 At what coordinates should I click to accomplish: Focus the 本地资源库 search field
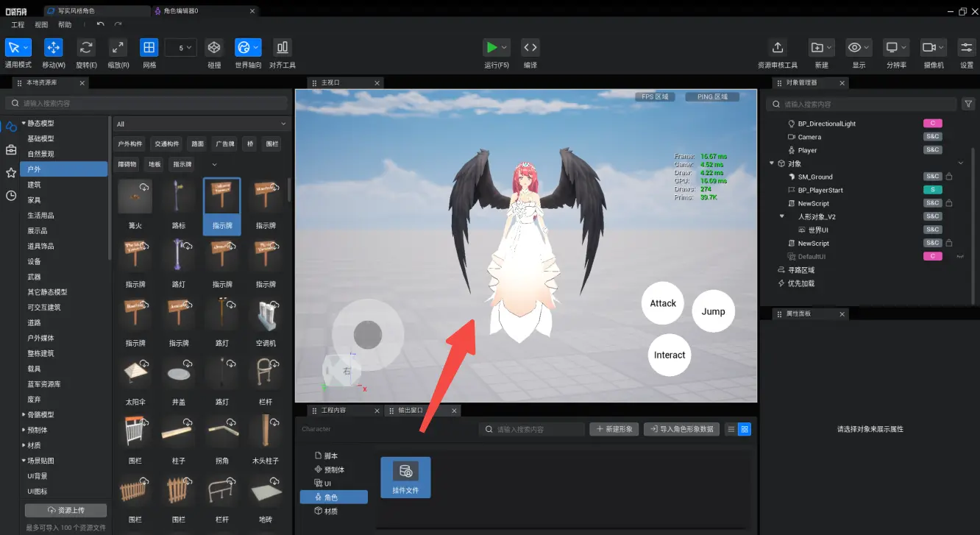(x=146, y=104)
